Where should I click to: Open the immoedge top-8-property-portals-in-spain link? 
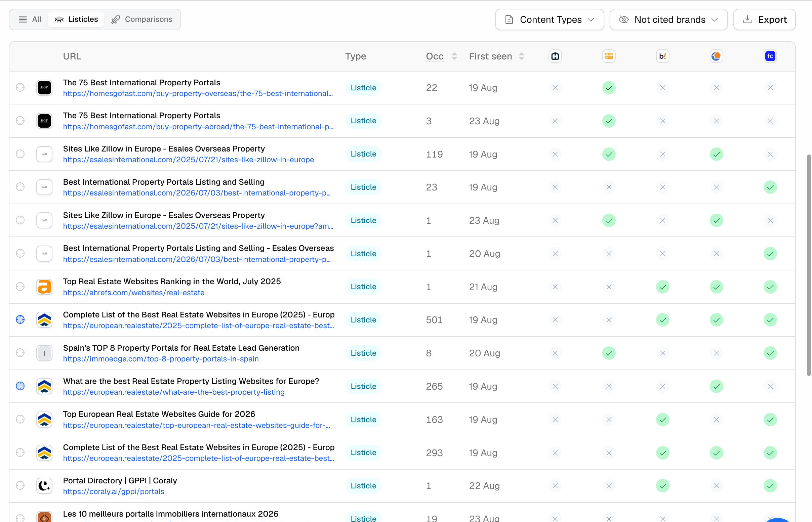(x=161, y=359)
